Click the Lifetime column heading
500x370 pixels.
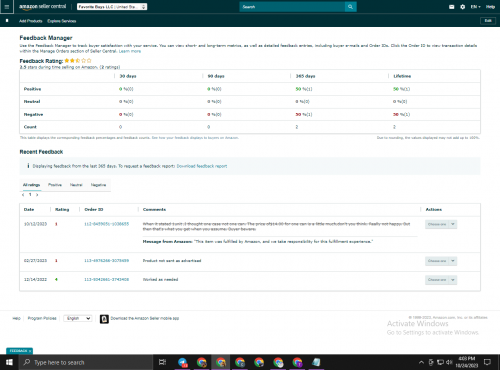pos(402,76)
